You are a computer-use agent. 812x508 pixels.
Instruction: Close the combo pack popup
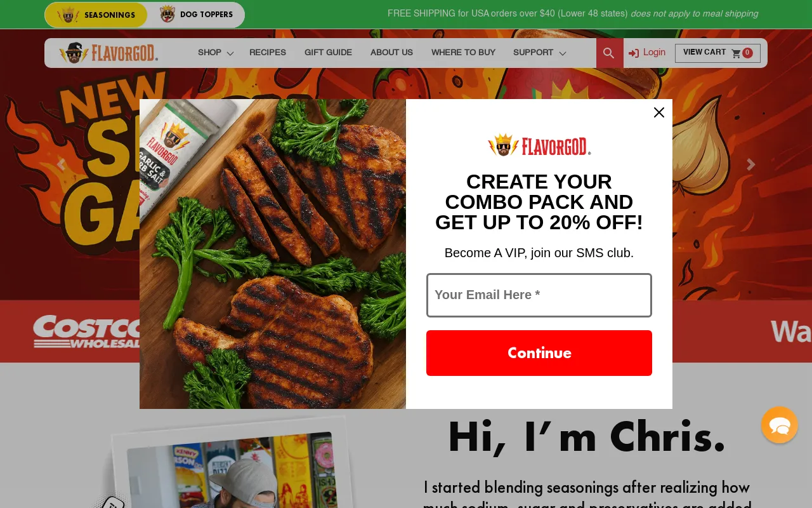pyautogui.click(x=659, y=112)
